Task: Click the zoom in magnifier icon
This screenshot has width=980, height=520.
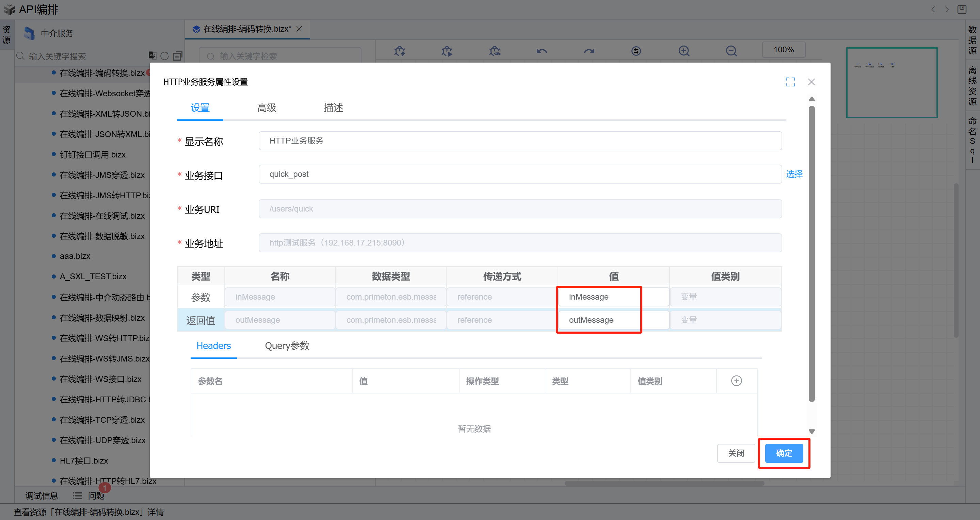Action: [x=684, y=51]
